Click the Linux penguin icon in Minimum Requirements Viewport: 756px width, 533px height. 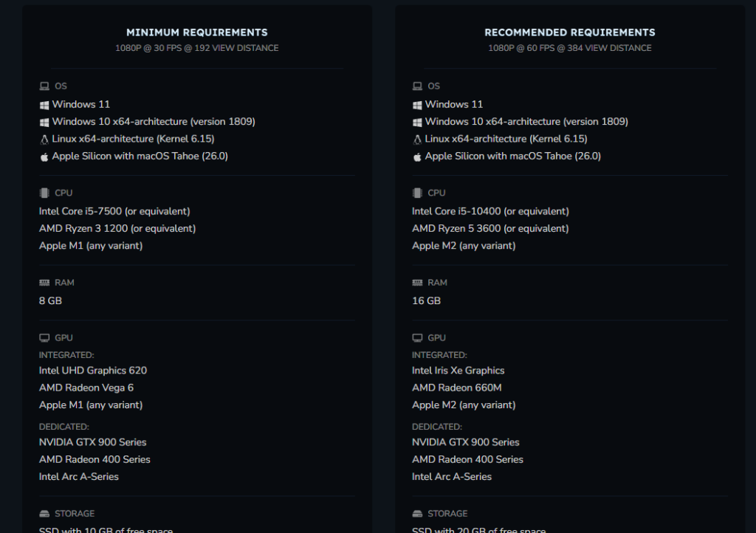(44, 139)
